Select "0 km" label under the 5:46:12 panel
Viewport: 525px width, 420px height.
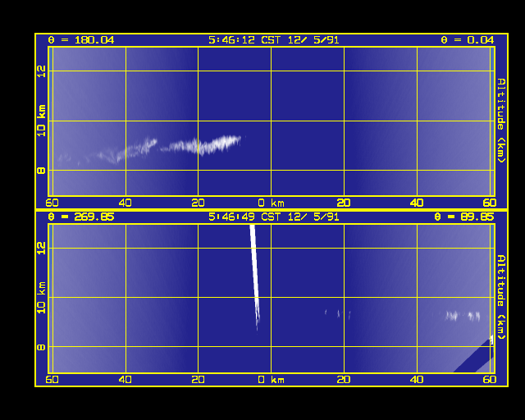point(271,203)
